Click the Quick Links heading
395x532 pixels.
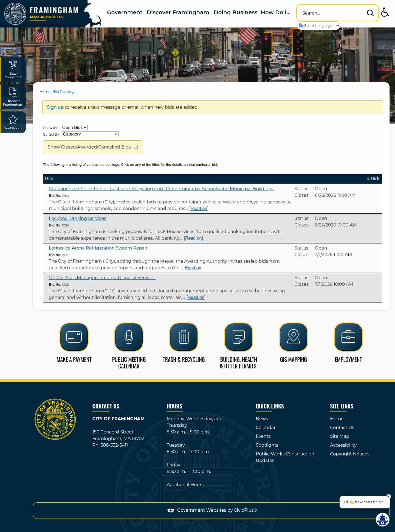[270, 406]
